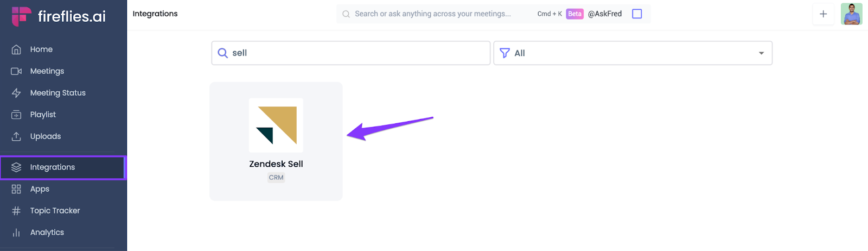
Task: Click the plus button in header
Action: click(823, 14)
